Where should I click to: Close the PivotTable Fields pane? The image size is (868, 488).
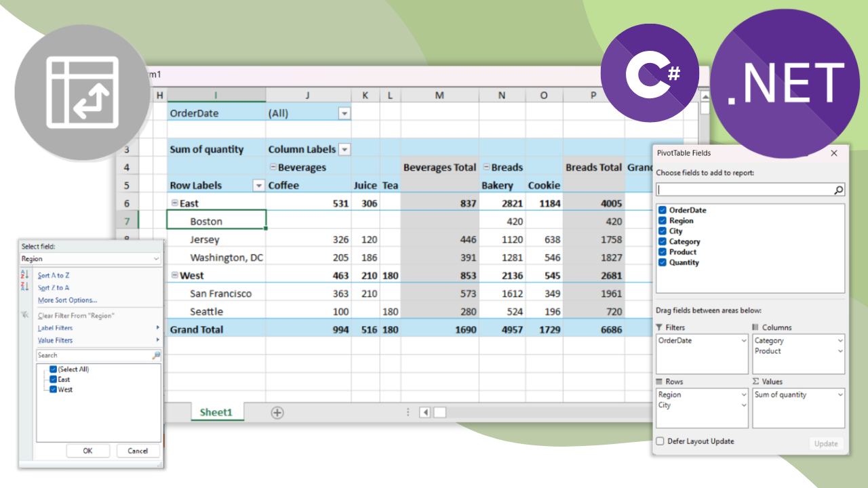[x=834, y=153]
